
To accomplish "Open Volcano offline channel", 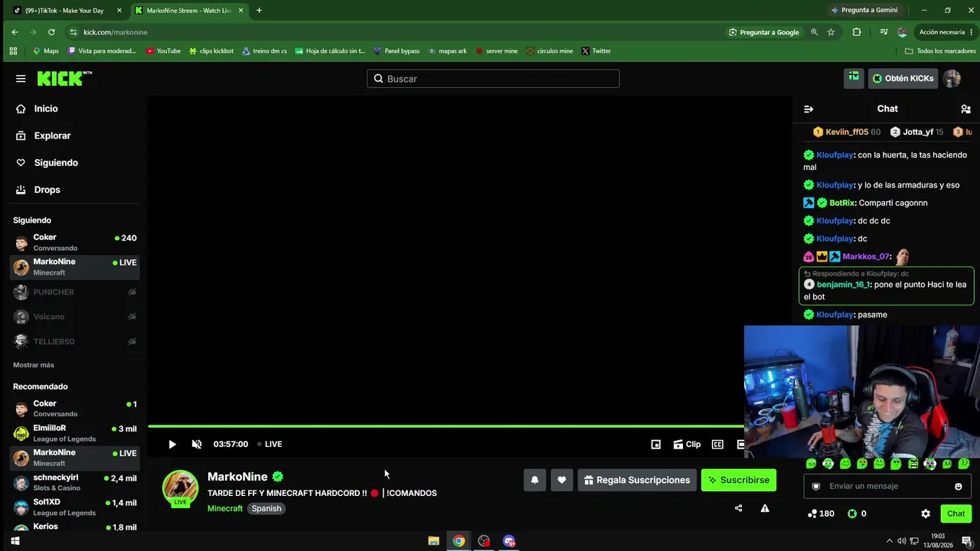I will click(x=74, y=317).
